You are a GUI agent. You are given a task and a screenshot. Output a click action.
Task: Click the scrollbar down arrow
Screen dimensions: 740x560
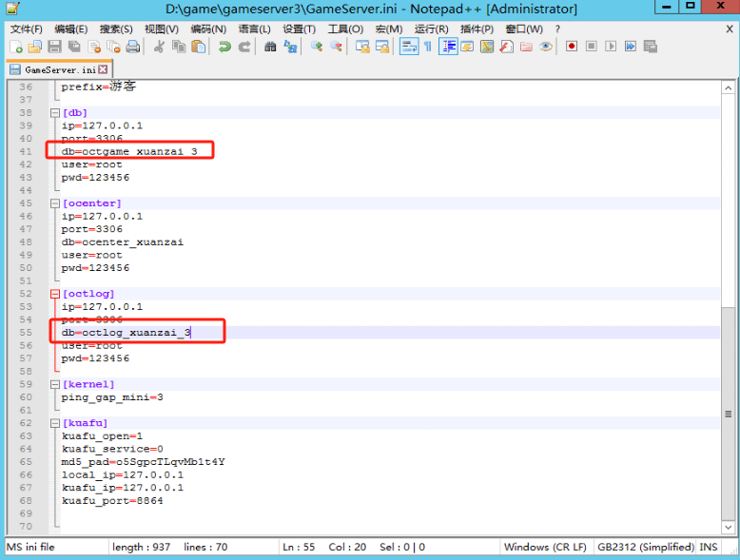click(x=729, y=527)
